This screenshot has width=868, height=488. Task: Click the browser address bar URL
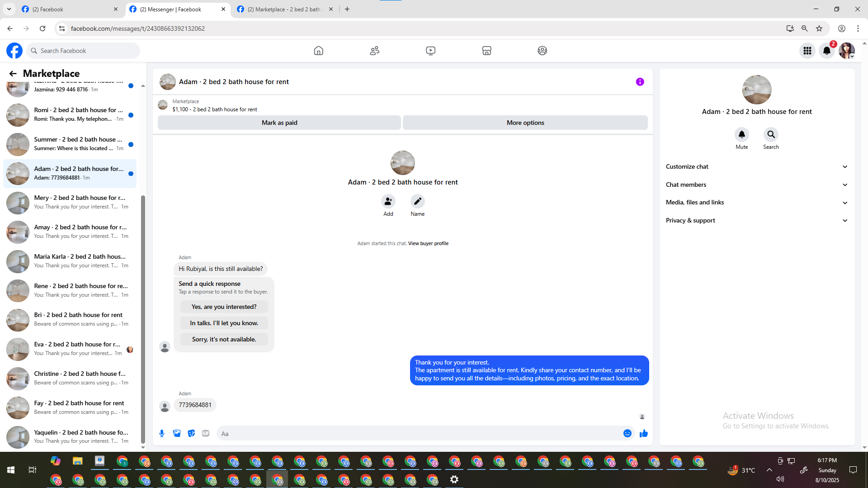[137, 28]
